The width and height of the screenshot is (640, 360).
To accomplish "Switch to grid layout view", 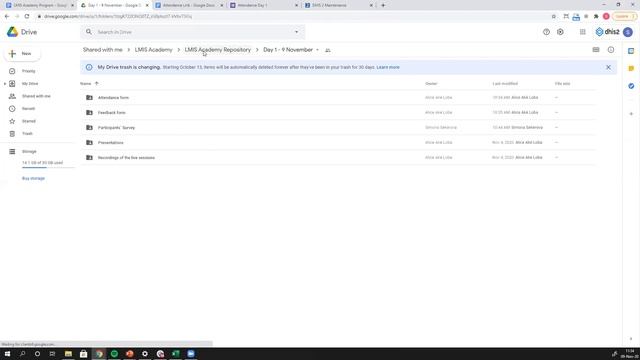I will click(596, 50).
